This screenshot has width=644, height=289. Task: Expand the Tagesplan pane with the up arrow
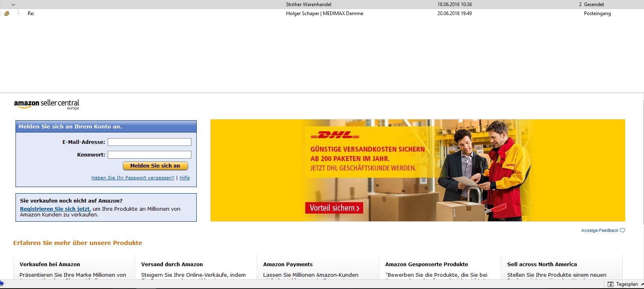[x=642, y=284]
